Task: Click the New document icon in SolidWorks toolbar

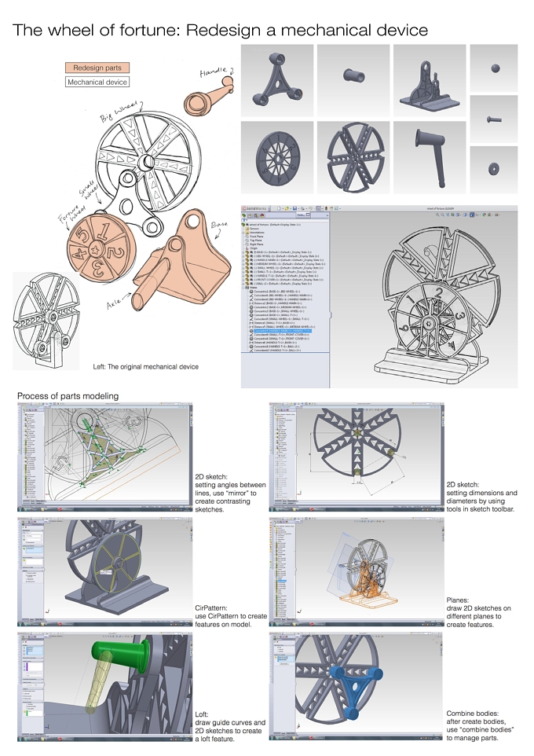Action: point(279,208)
